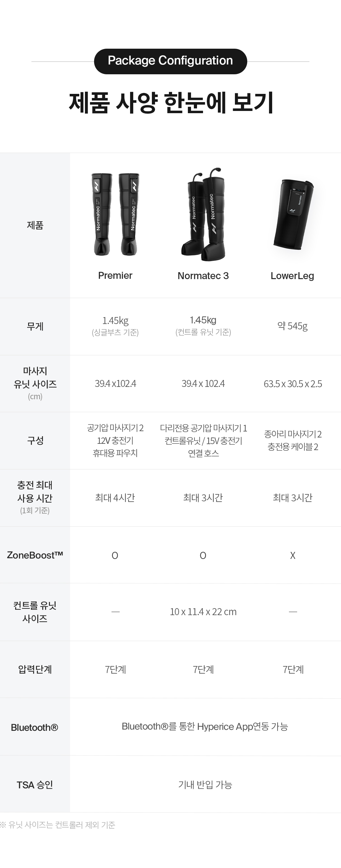
Task: Click the 기내 반입 가능 text
Action: 205,785
